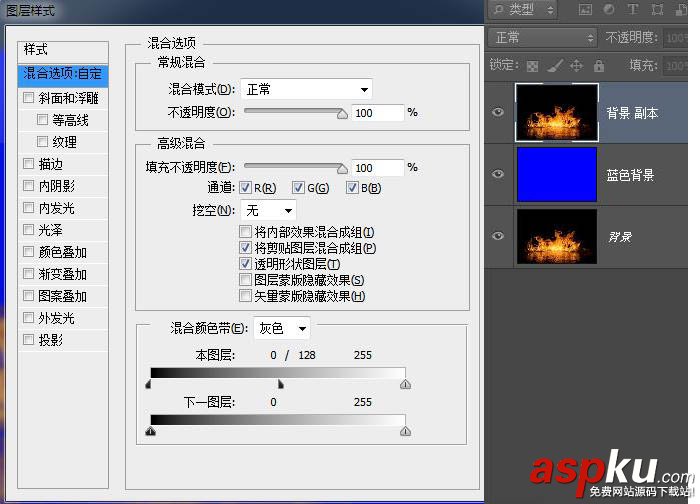Click lock image pixels brush icon

click(x=555, y=66)
